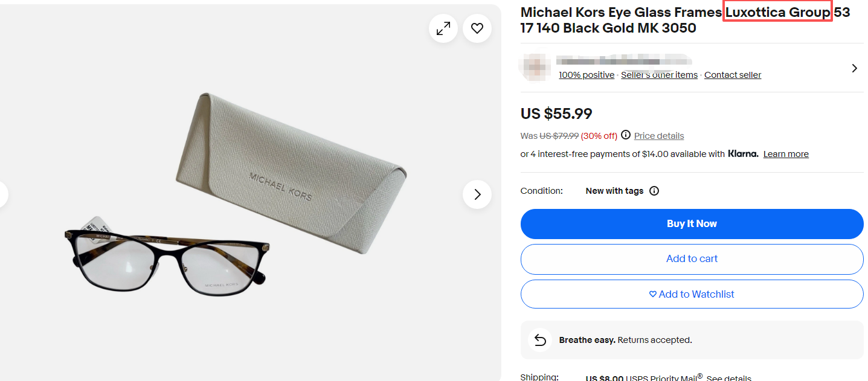Screen dimensions: 868x381
Task: Click the heart icon on product image
Action: pyautogui.click(x=477, y=28)
